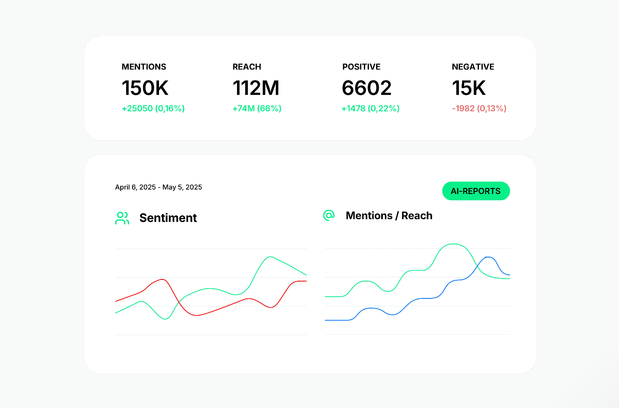Click the Mentions / Reach at-sign icon
The height and width of the screenshot is (408, 619).
coord(329,215)
